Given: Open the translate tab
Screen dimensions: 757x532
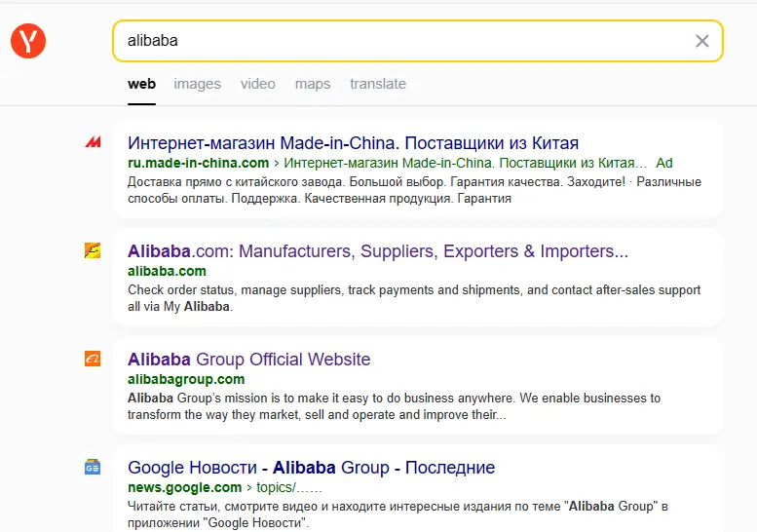Looking at the screenshot, I should tap(378, 84).
